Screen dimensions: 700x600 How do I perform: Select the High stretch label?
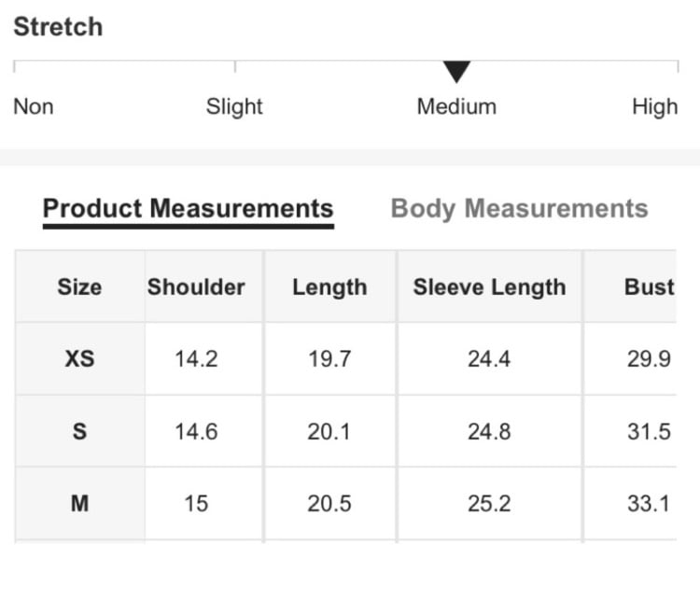coord(655,107)
